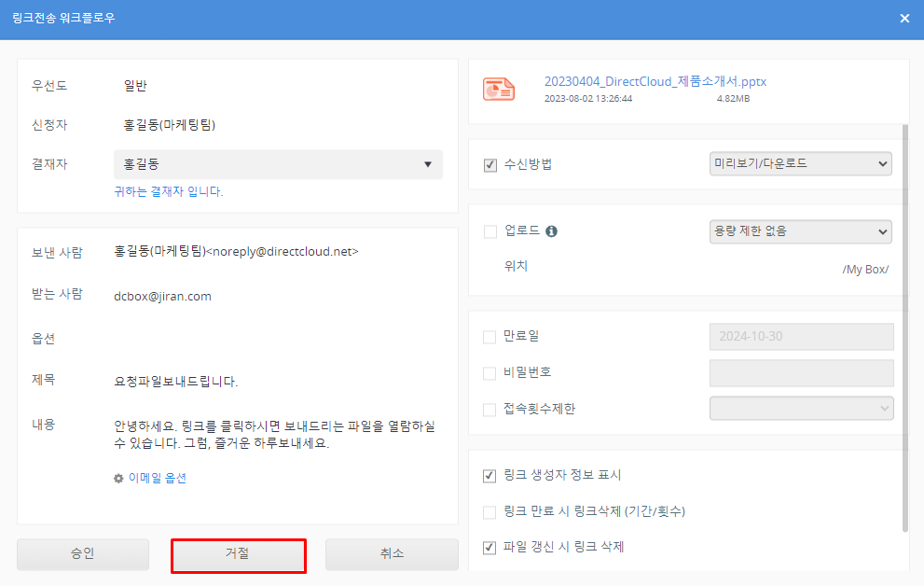The image size is (924, 586).
Task: Open the 미리보기/다운로드 dropdown
Action: coord(800,164)
